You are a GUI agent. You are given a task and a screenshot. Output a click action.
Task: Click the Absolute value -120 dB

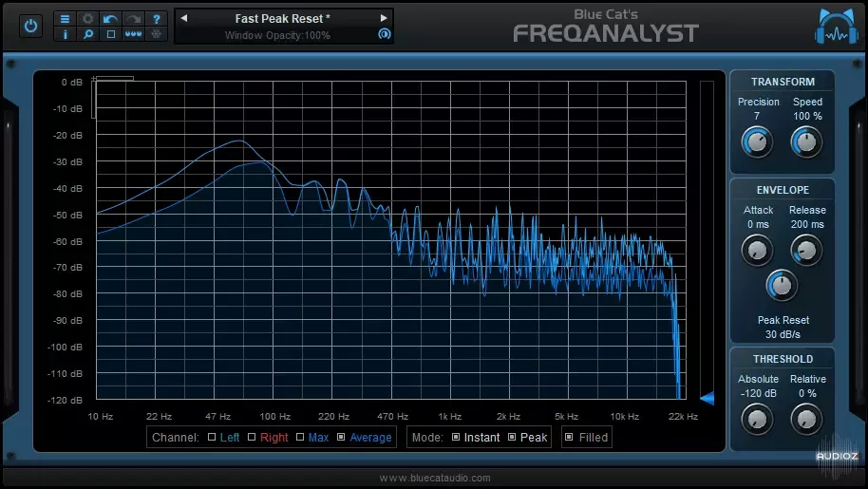759,393
